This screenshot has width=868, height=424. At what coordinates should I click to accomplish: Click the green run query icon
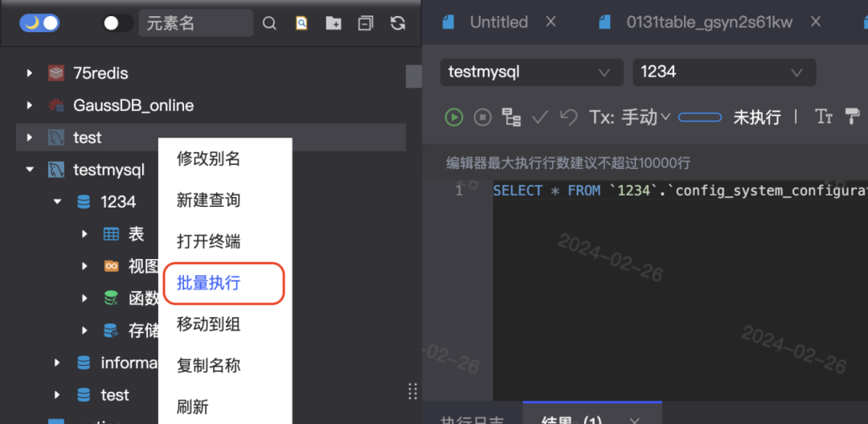pyautogui.click(x=454, y=117)
